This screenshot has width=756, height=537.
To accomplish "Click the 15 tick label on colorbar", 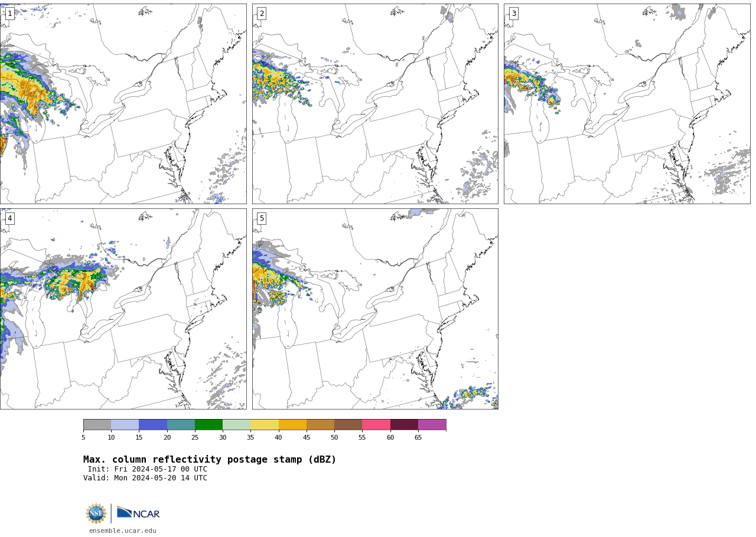I will 139,438.
